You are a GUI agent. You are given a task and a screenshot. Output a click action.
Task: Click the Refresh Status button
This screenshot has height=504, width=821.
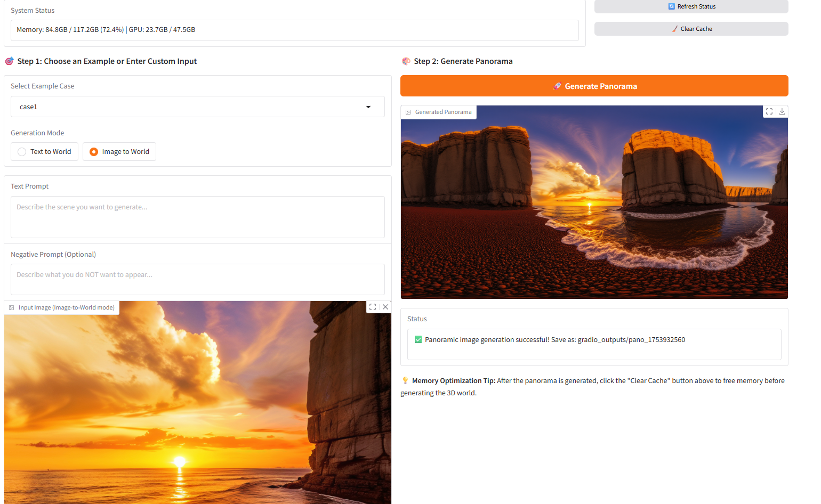coord(691,6)
